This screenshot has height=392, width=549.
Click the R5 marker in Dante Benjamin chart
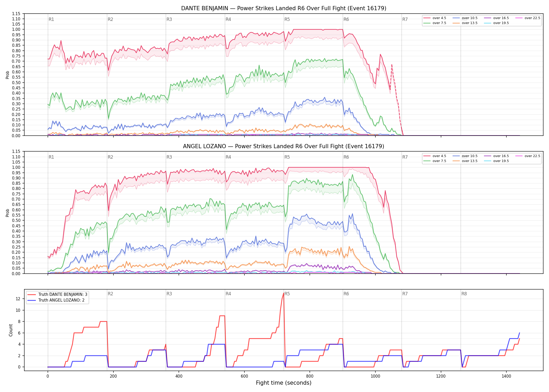(287, 19)
